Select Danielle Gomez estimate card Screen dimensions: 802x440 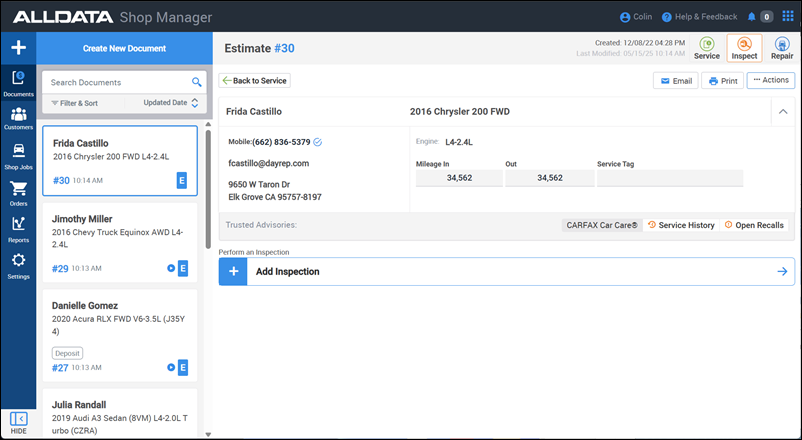(x=120, y=336)
